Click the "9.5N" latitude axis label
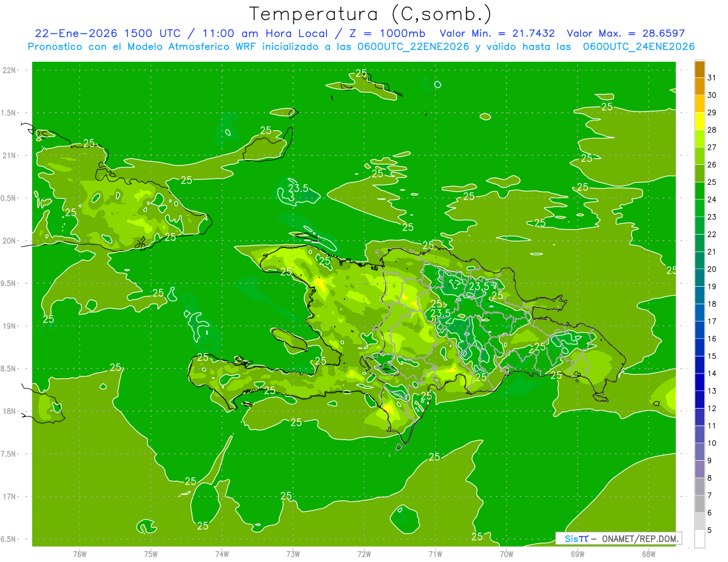Image resolution: width=728 pixels, height=562 pixels. pos(8,283)
